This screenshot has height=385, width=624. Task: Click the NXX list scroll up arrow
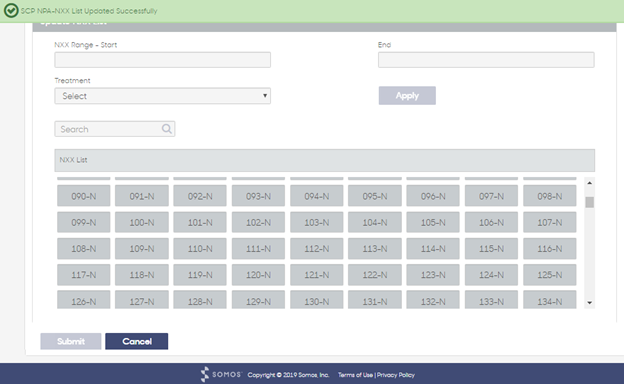(589, 183)
